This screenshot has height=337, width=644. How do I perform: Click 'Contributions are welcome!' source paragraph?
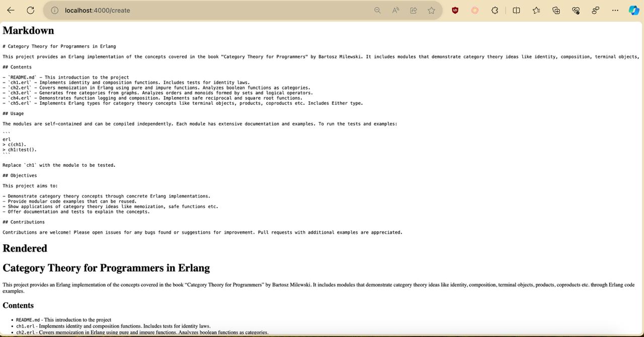point(202,233)
